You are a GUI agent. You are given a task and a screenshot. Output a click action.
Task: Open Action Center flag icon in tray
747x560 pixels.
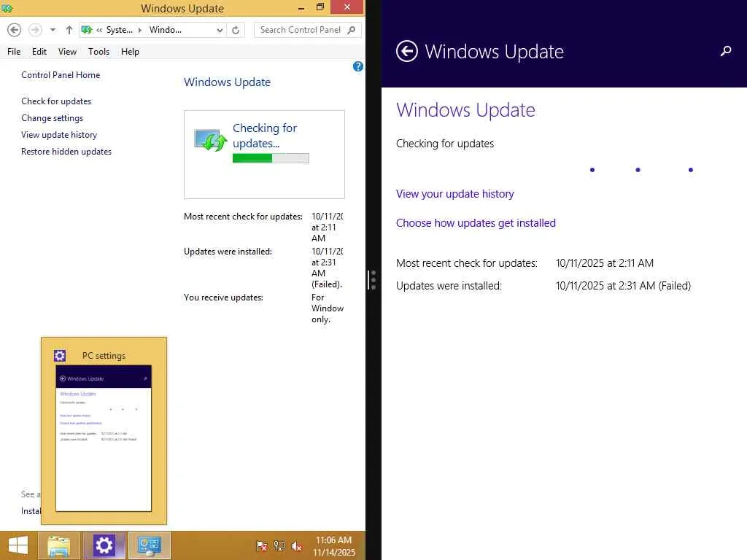(x=262, y=546)
